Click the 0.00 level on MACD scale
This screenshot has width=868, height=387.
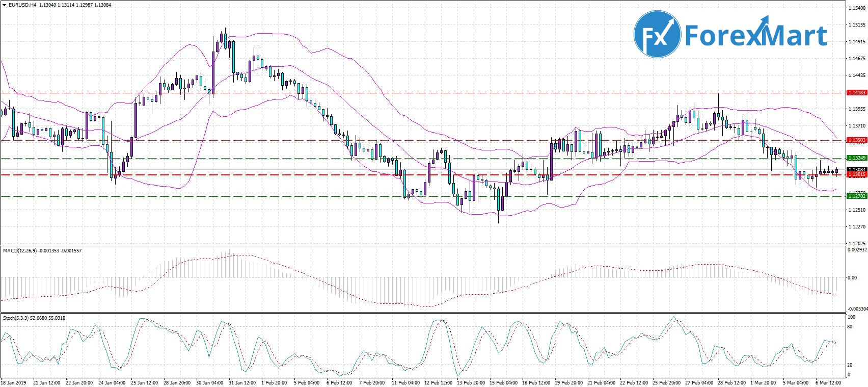click(852, 278)
